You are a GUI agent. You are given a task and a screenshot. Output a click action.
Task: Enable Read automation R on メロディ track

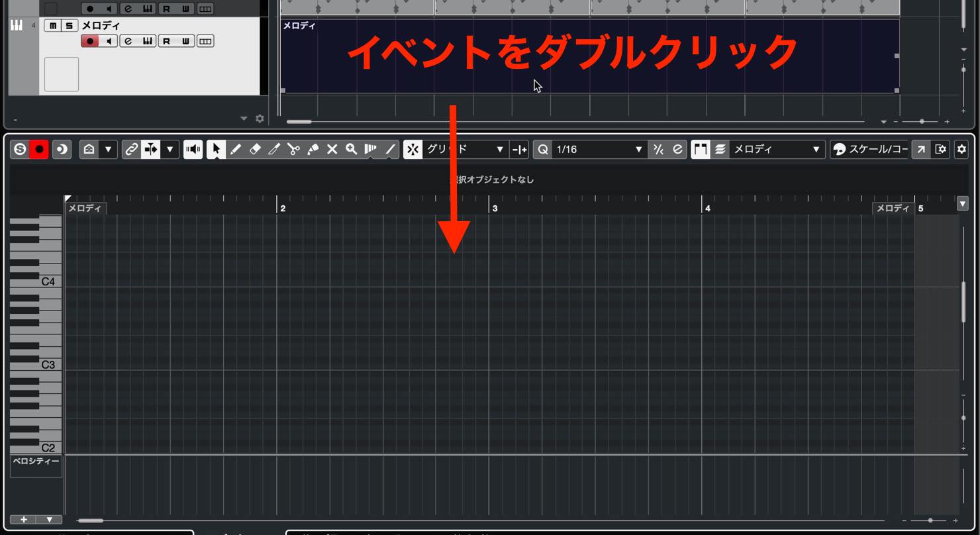coord(166,41)
